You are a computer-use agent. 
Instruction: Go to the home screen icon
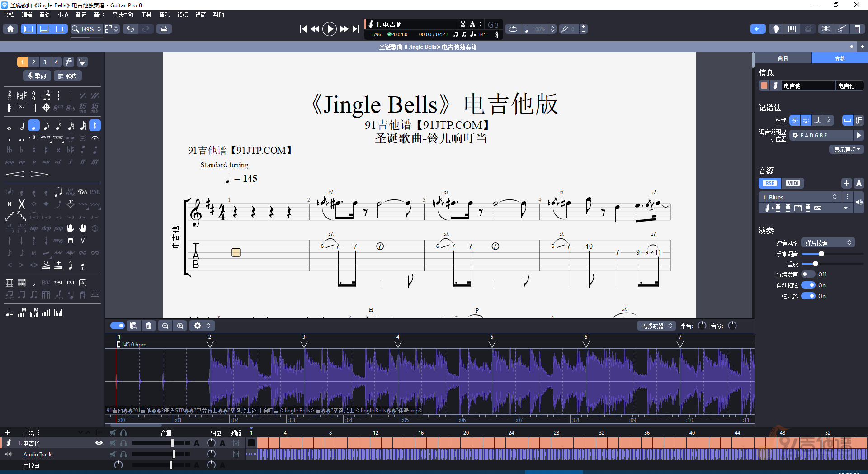point(10,29)
